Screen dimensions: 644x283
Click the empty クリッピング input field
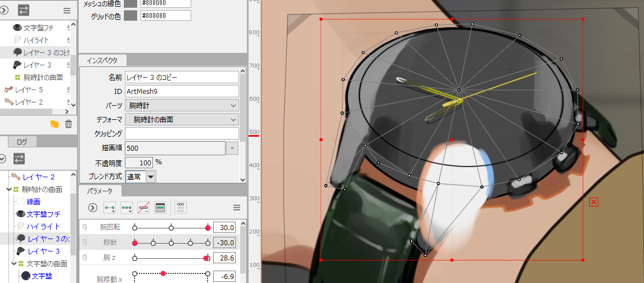[x=182, y=133]
